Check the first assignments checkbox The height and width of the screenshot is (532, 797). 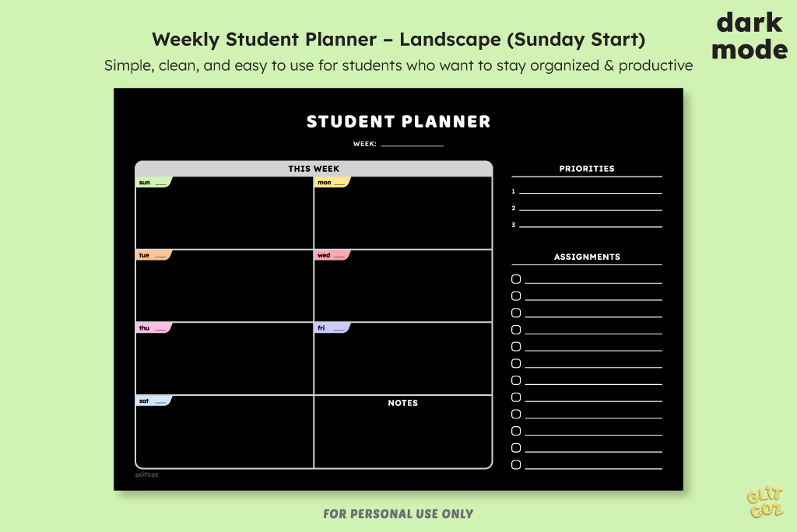pos(516,279)
